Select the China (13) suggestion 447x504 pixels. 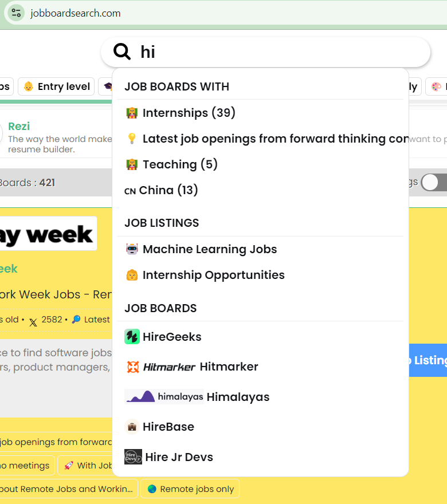261,190
